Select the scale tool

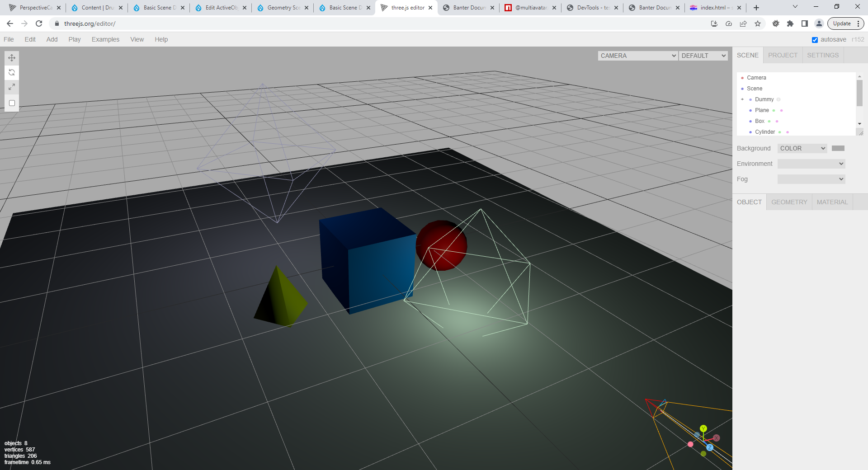tap(12, 87)
